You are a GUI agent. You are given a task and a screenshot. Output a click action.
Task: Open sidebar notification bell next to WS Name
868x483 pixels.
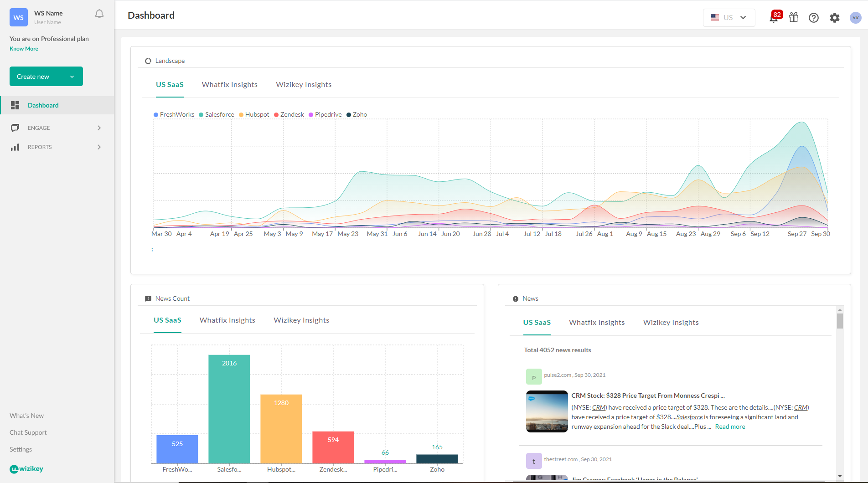coord(99,14)
